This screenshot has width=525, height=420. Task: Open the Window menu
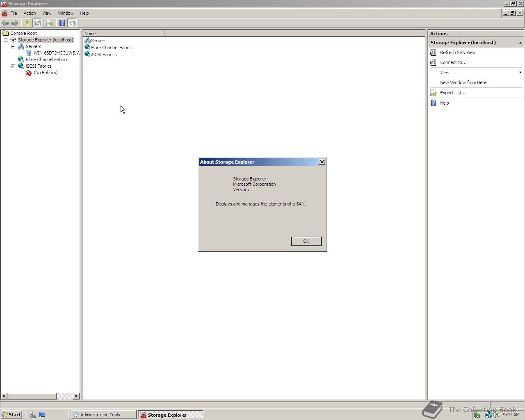[66, 13]
